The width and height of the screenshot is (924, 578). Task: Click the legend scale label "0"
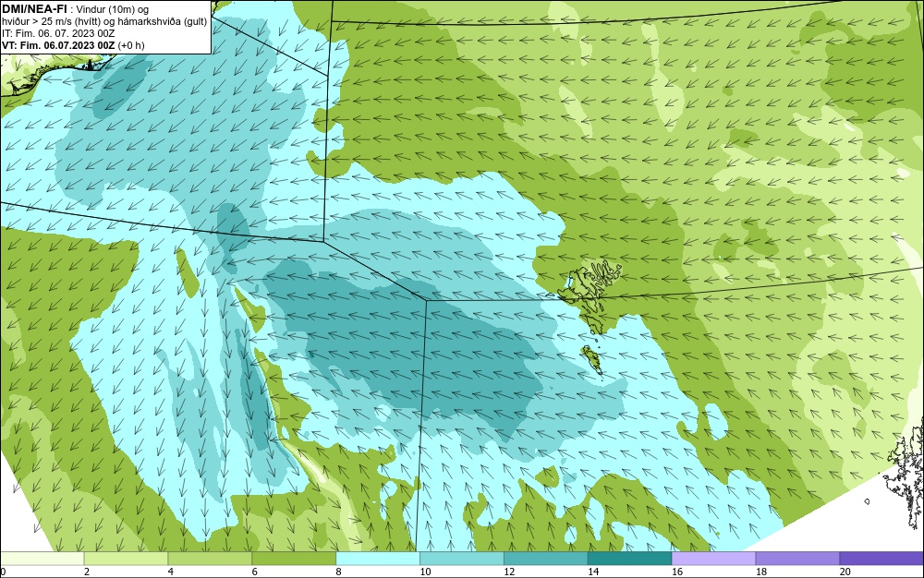point(3,572)
